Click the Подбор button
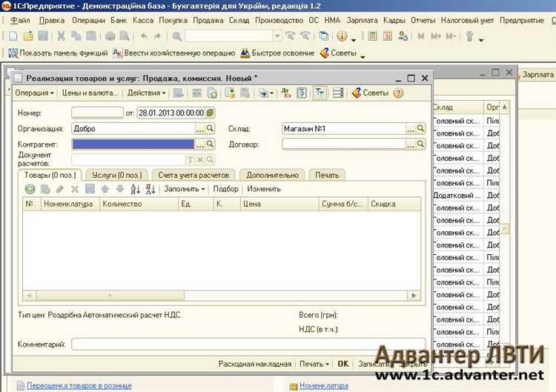 pyautogui.click(x=225, y=189)
